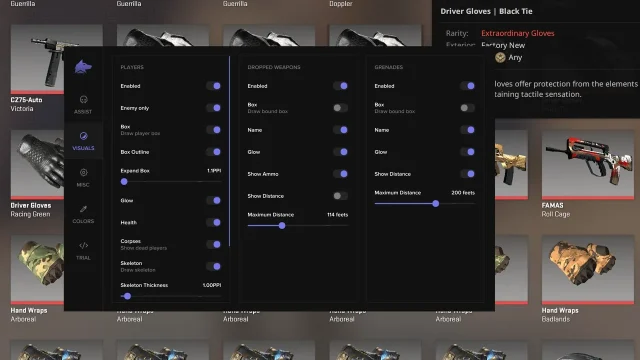The width and height of the screenshot is (640, 360).
Task: Open the Trial code icon
Action: (83, 245)
